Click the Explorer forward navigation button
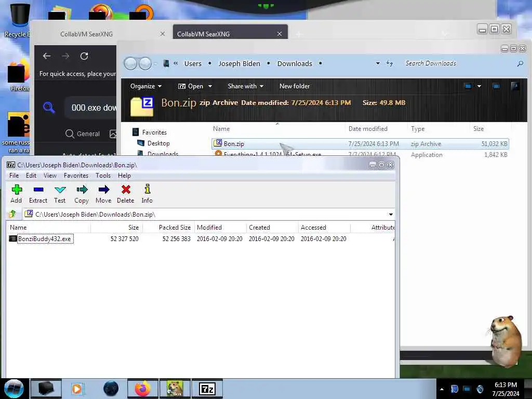The height and width of the screenshot is (399, 532). click(x=145, y=63)
